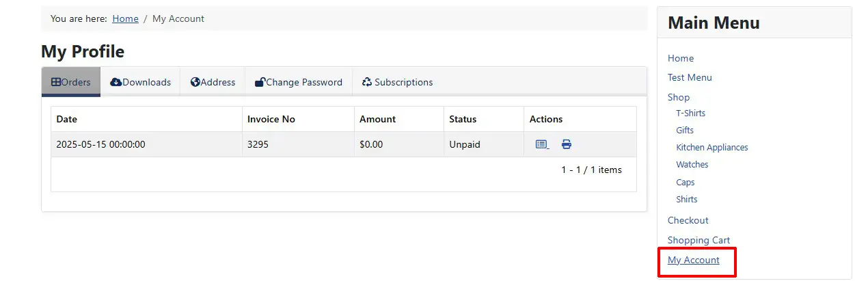Screen dimensions: 868x281
Task: Click the print order icon
Action: pos(567,144)
